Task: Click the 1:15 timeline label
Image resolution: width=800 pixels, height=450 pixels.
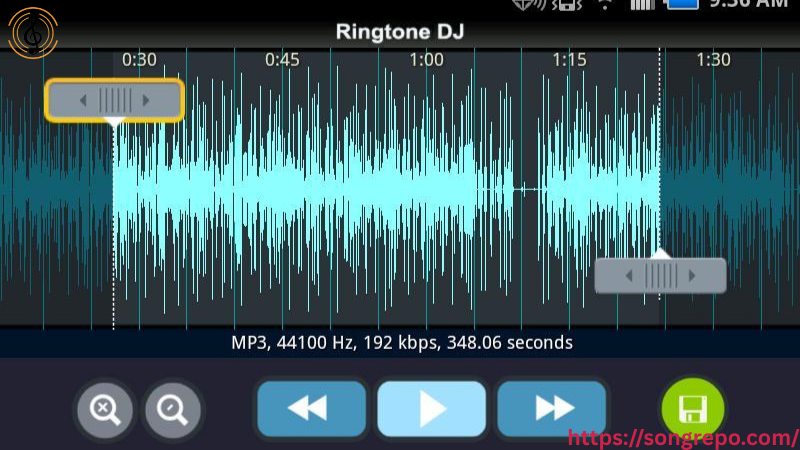Action: 569,60
